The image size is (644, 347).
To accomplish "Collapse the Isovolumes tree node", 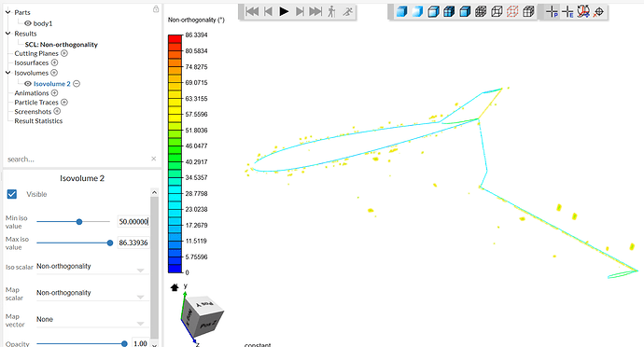I will [x=7, y=73].
